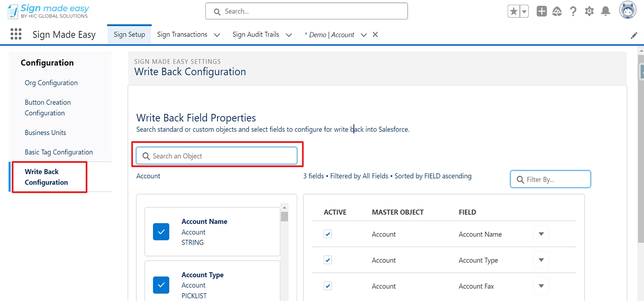Uncheck the Account Name field card checkbox
This screenshot has height=301, width=644.
pos(161,232)
